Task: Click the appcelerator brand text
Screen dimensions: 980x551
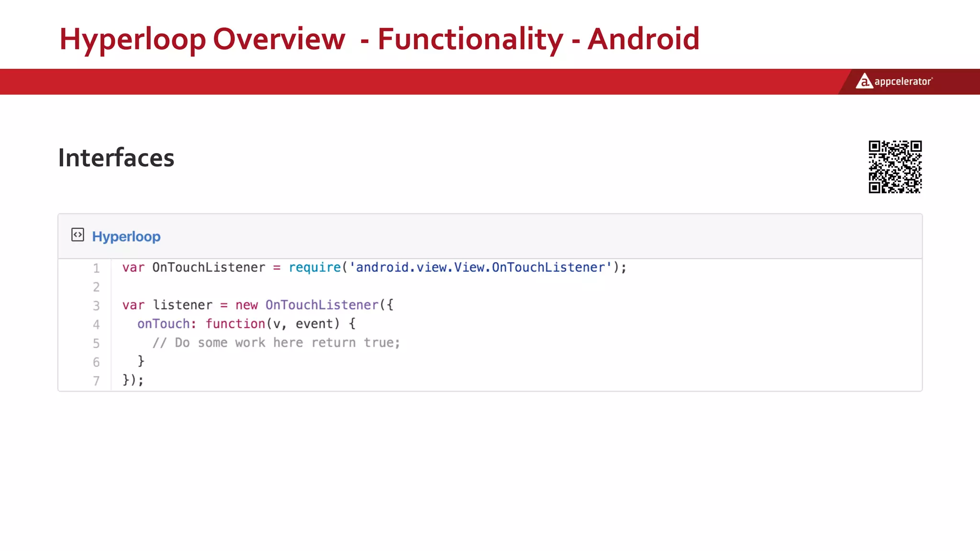Action: click(x=902, y=82)
